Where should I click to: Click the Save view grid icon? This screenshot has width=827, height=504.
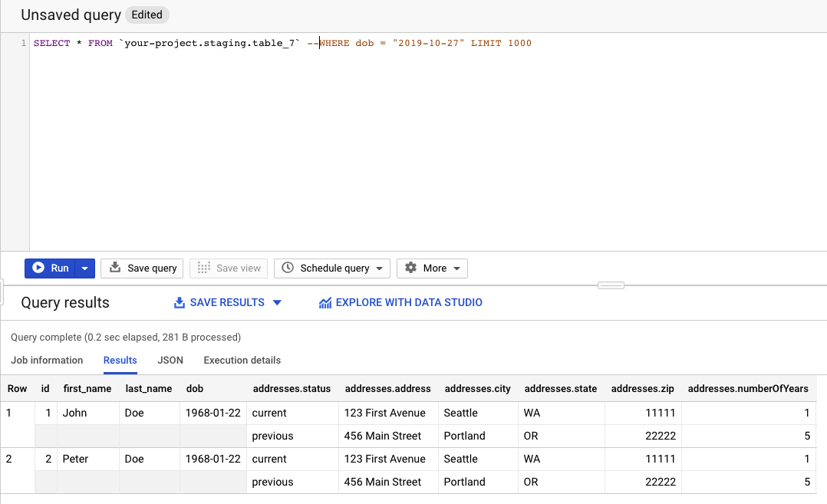coord(203,268)
